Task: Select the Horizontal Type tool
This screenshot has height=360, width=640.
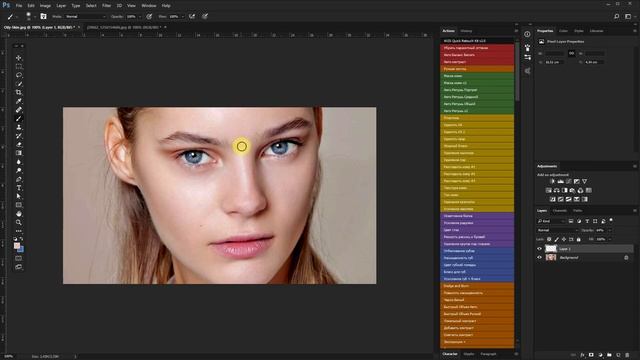Action: (x=18, y=188)
